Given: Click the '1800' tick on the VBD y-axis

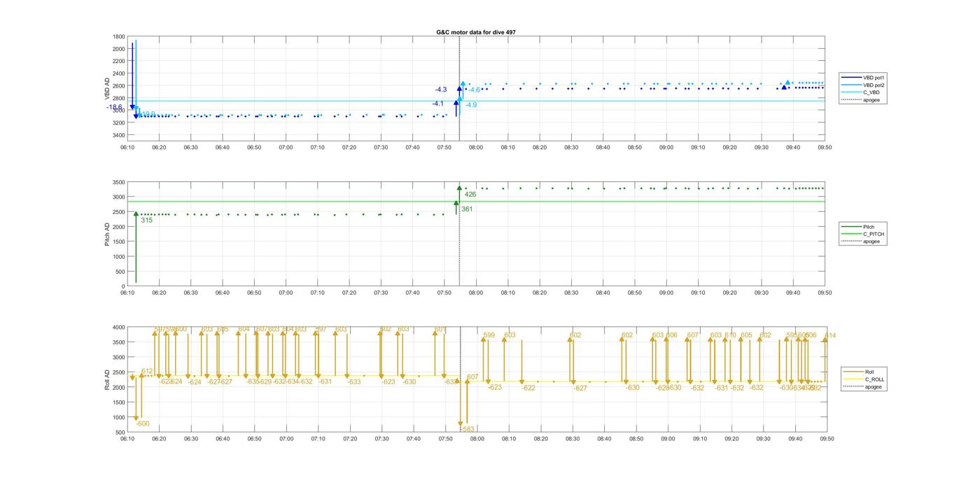Looking at the screenshot, I should pos(118,37).
